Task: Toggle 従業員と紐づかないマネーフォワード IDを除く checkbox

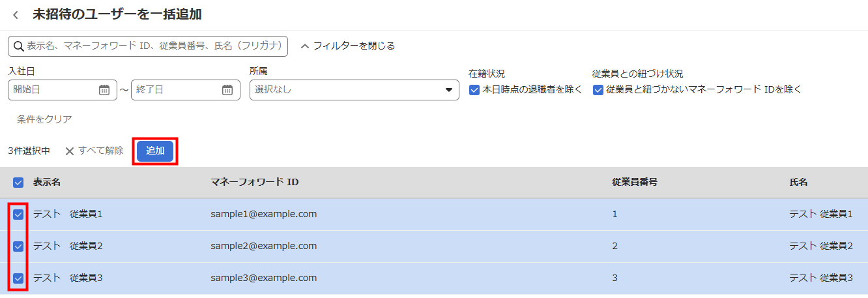Action: coord(598,90)
